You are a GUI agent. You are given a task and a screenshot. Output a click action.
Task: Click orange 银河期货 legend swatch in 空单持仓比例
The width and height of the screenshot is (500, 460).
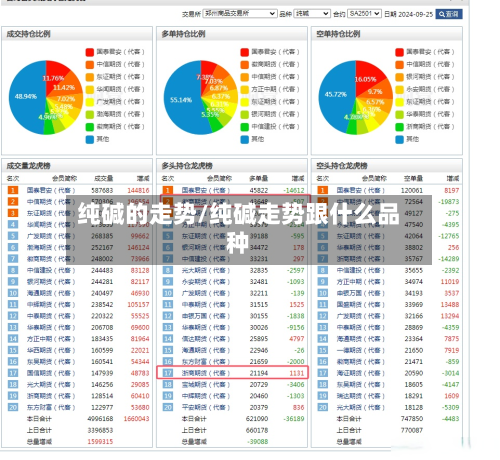point(400,77)
